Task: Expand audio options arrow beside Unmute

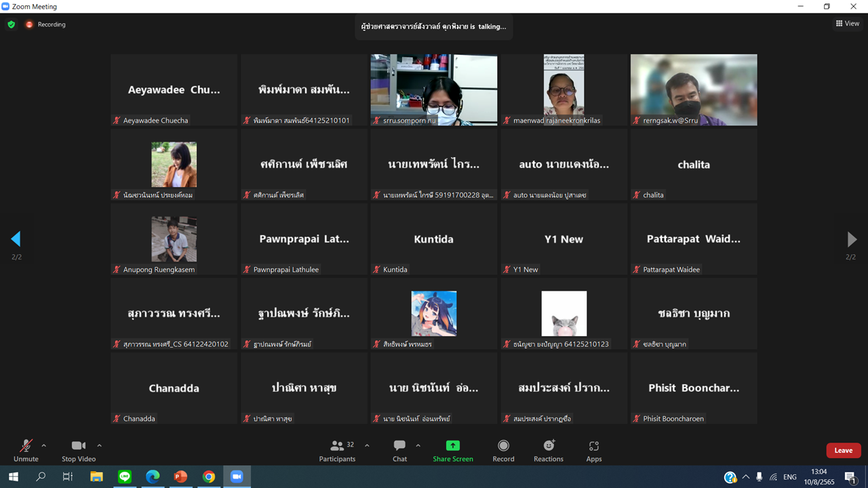Action: click(44, 445)
